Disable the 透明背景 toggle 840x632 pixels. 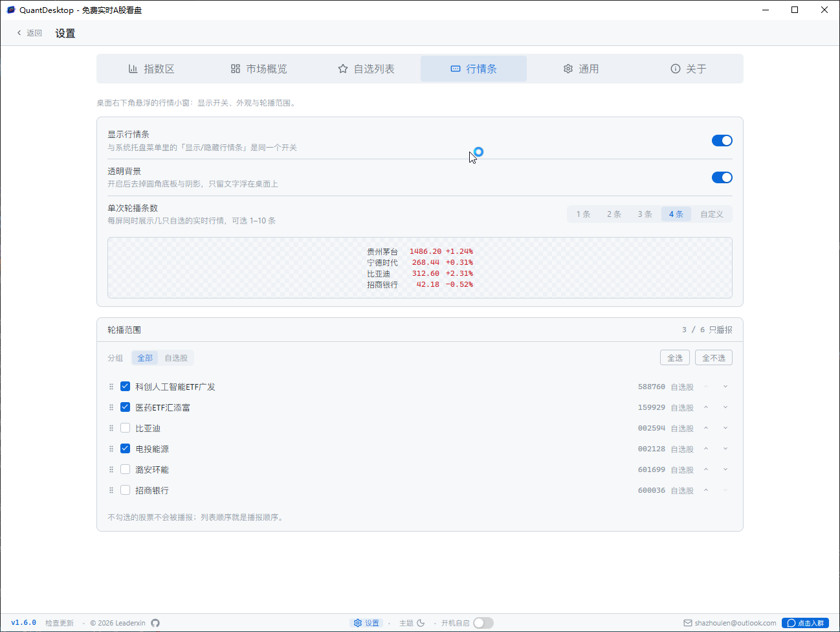pos(722,177)
